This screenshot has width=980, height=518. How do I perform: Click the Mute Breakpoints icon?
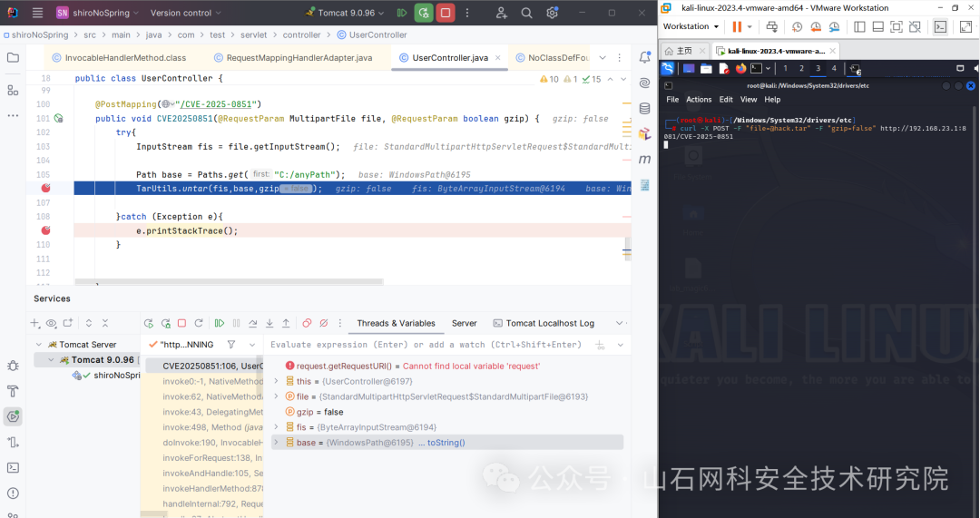click(x=324, y=323)
